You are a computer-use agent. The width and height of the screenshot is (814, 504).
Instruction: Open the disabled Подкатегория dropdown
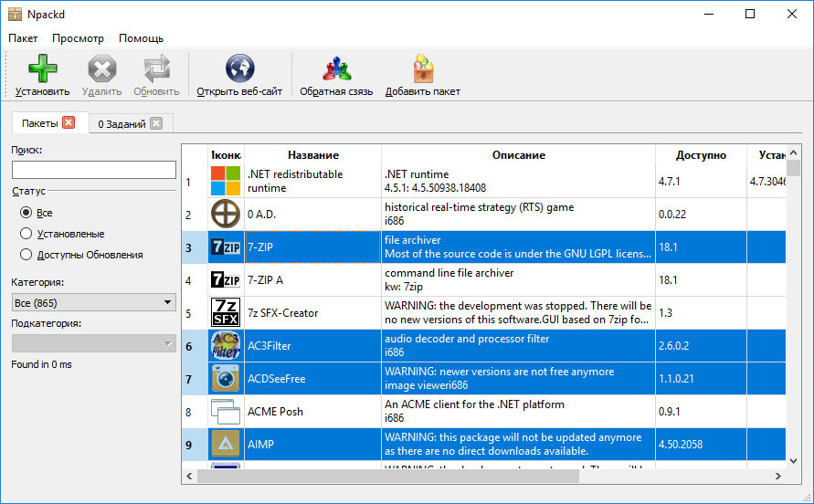tap(94, 343)
